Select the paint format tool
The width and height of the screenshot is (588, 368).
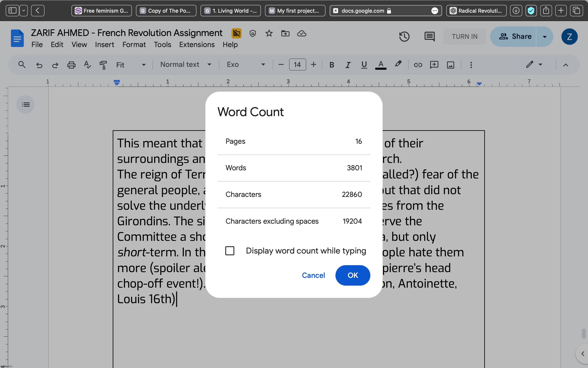coord(103,65)
